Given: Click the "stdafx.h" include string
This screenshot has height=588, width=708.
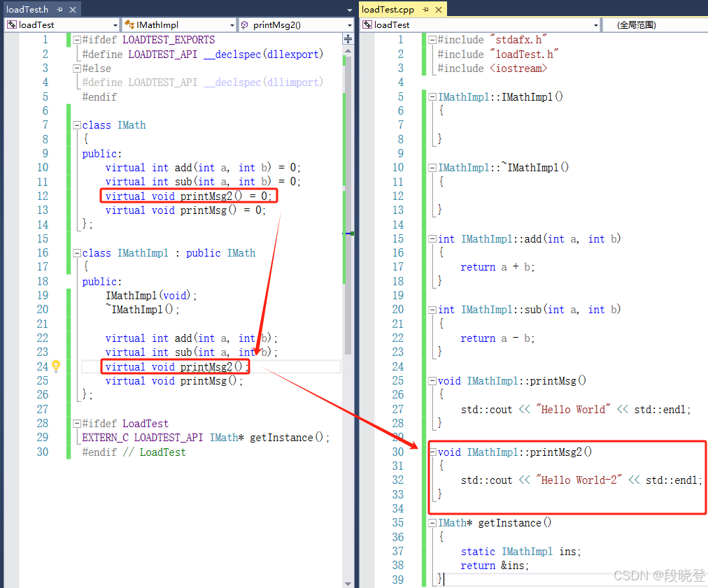Looking at the screenshot, I should tap(518, 40).
